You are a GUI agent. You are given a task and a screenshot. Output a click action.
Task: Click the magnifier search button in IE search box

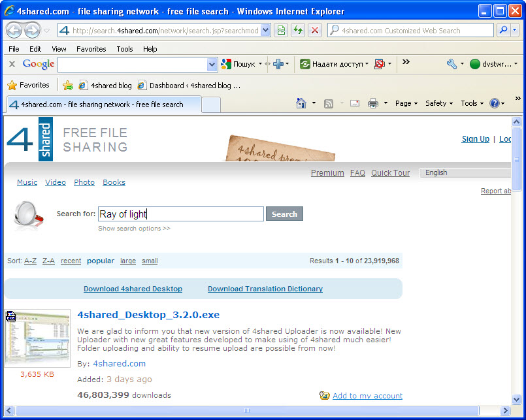(x=503, y=31)
